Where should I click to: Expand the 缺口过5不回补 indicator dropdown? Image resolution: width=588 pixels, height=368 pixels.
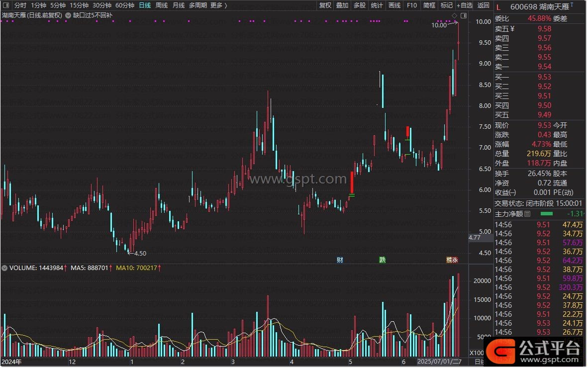point(68,15)
